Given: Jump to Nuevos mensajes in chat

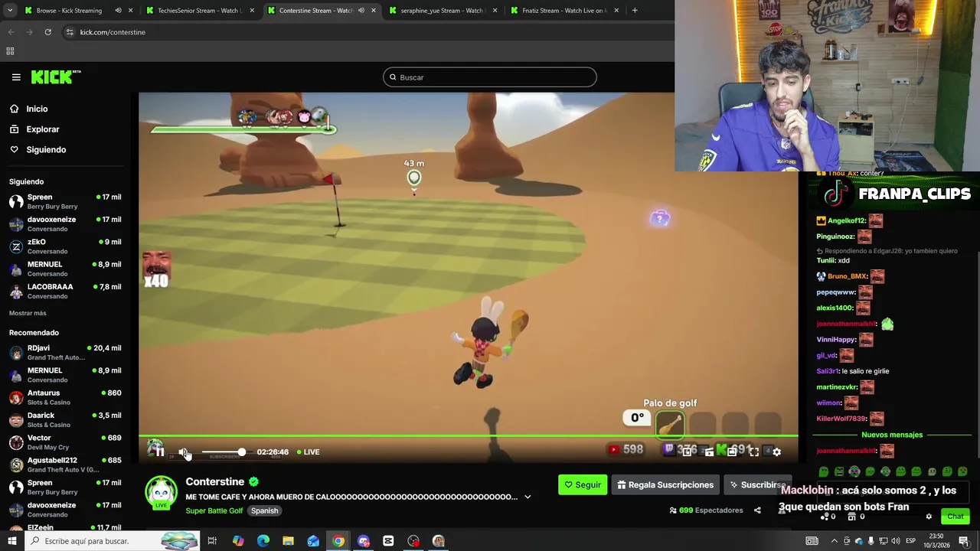Looking at the screenshot, I should pyautogui.click(x=892, y=435).
